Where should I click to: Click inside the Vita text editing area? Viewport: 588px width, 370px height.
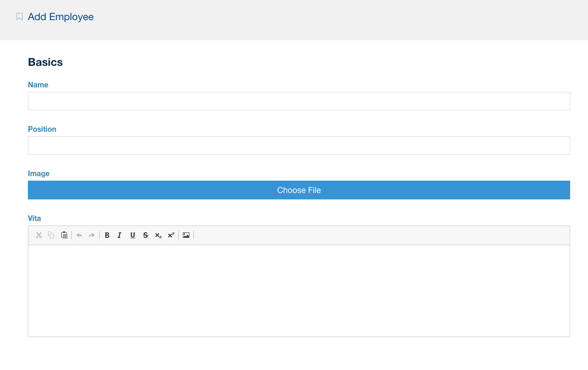point(299,288)
